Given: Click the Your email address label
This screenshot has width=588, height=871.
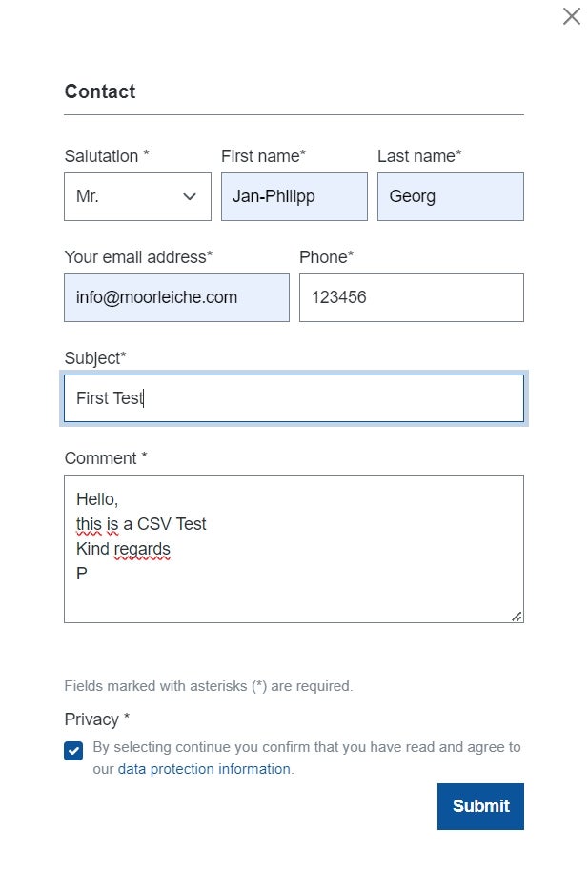Looking at the screenshot, I should 138,257.
